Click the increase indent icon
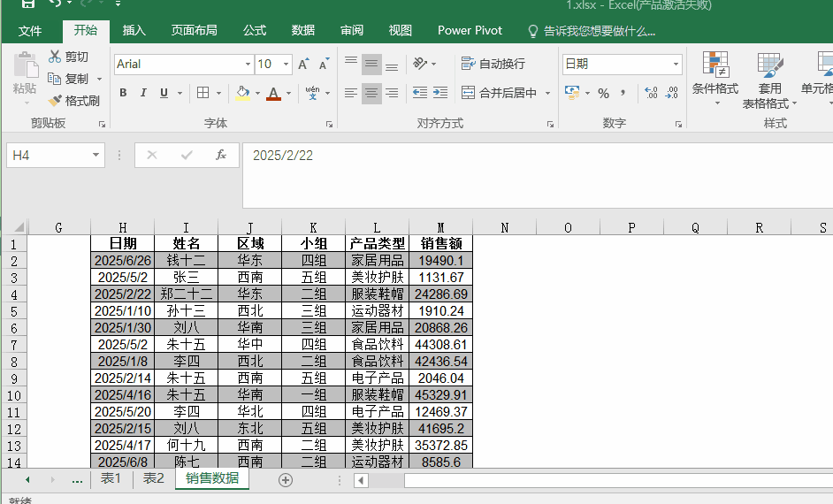Viewport: 833px width, 504px height. click(440, 93)
